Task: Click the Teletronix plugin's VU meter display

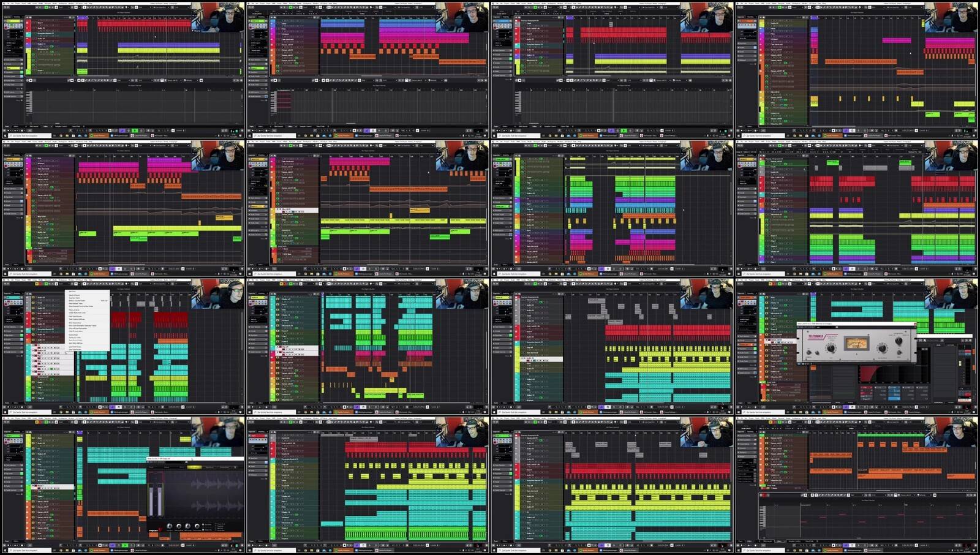Action: coord(857,344)
